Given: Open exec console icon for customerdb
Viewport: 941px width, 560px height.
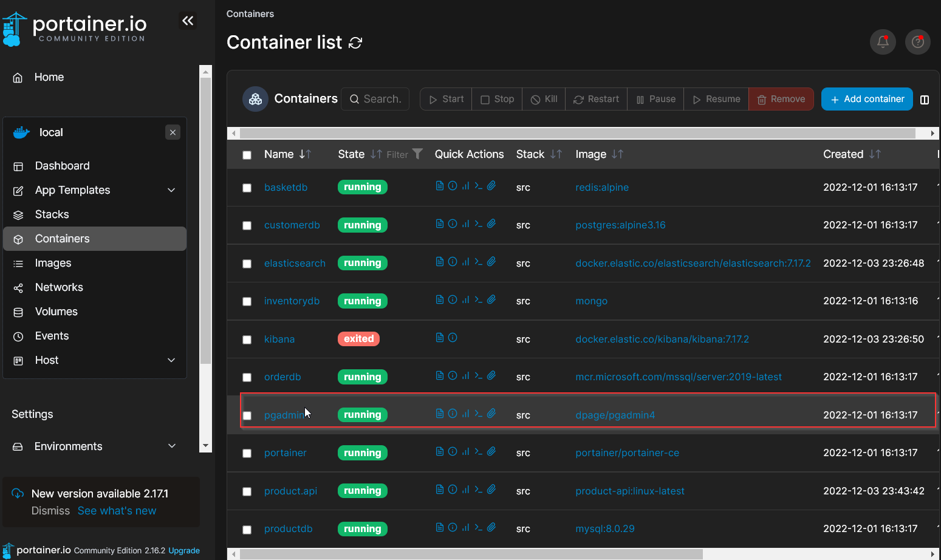Looking at the screenshot, I should coord(478,224).
